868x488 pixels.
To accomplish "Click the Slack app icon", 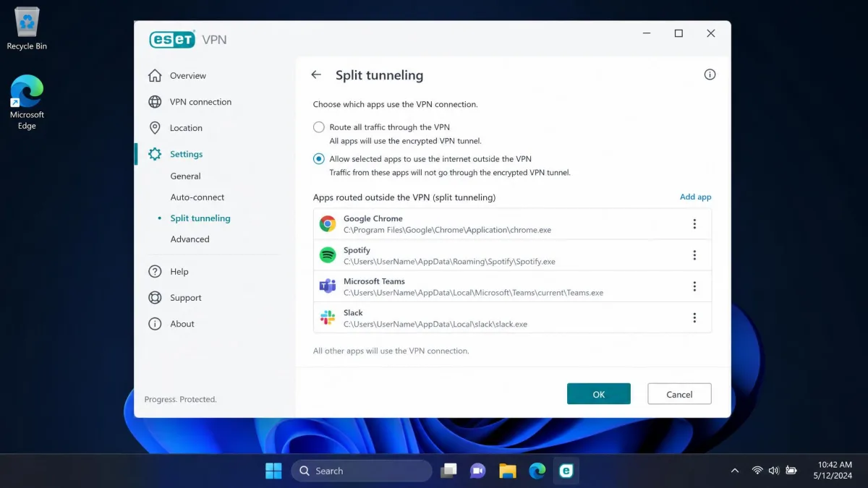I will click(x=328, y=318).
